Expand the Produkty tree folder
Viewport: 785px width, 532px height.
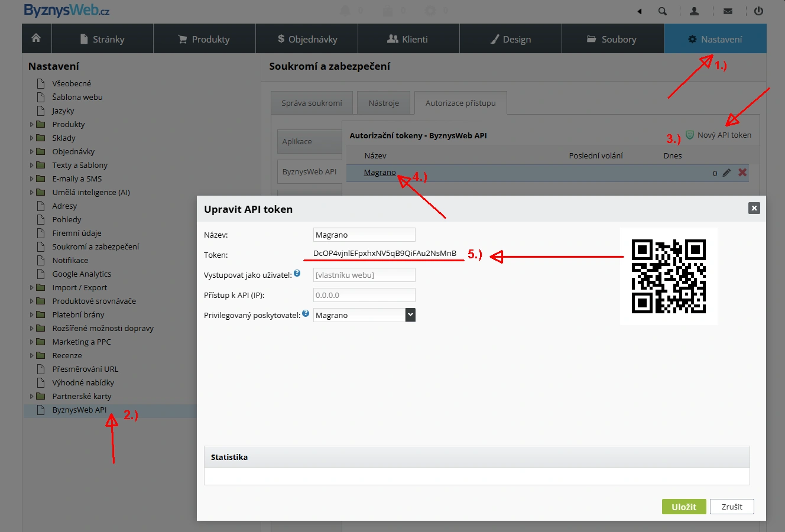32,125
